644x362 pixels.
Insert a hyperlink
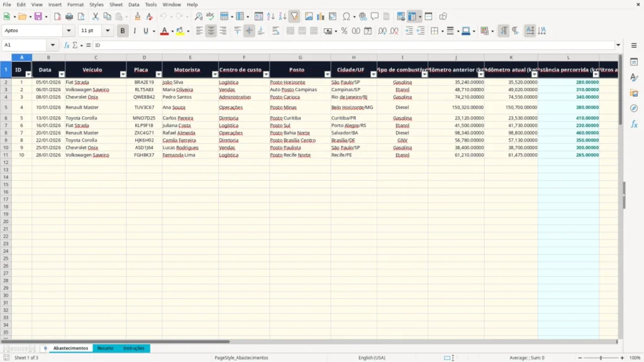(363, 16)
